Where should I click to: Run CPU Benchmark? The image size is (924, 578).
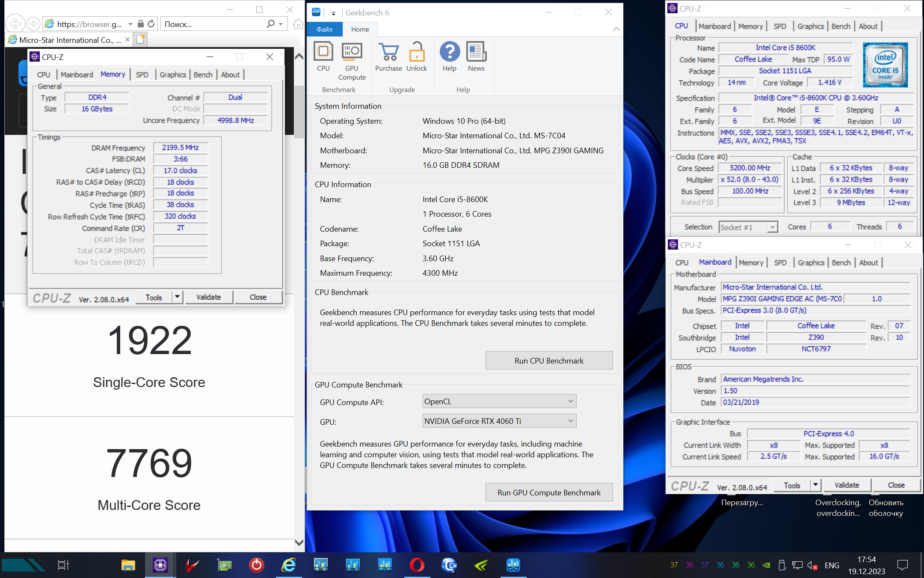(x=549, y=361)
